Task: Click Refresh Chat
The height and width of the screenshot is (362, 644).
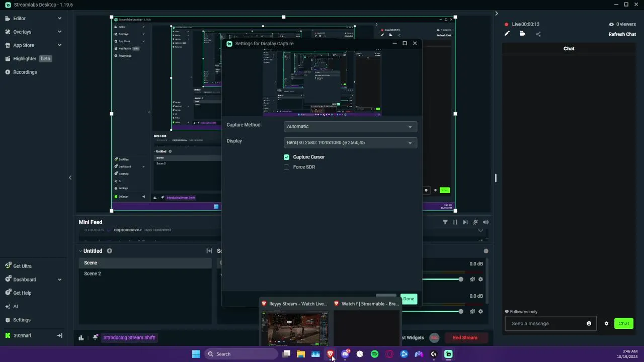Action: tap(622, 34)
